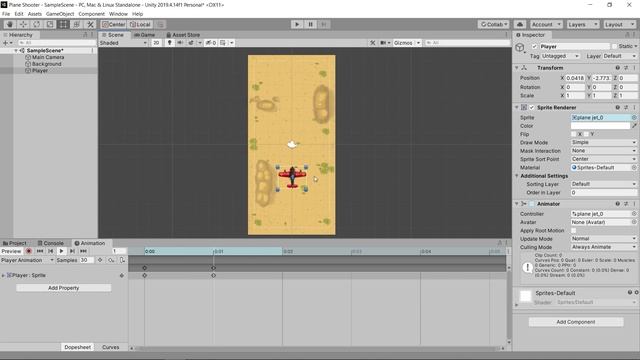Toggle scene audio speaker icon
This screenshot has width=640, height=360.
coord(180,42)
